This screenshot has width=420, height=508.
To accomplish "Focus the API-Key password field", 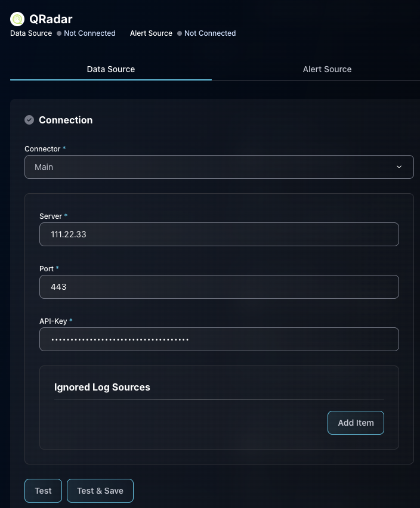I will [x=219, y=339].
